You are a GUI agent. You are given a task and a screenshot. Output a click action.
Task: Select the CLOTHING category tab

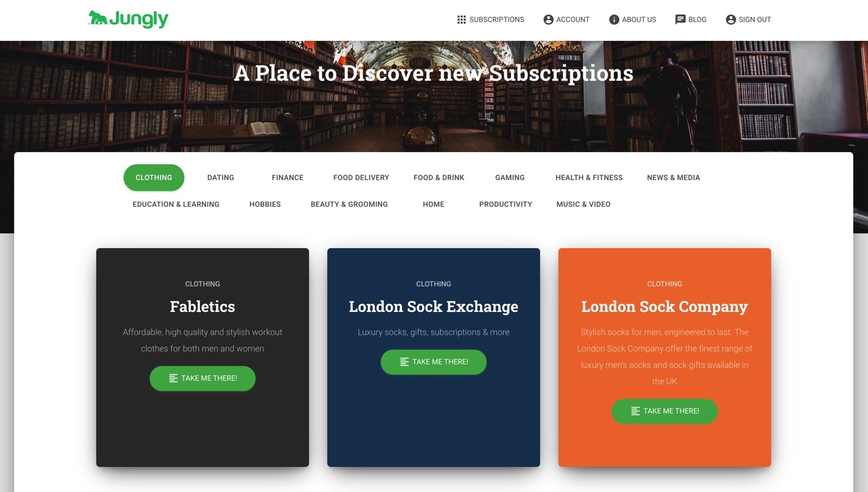[154, 178]
